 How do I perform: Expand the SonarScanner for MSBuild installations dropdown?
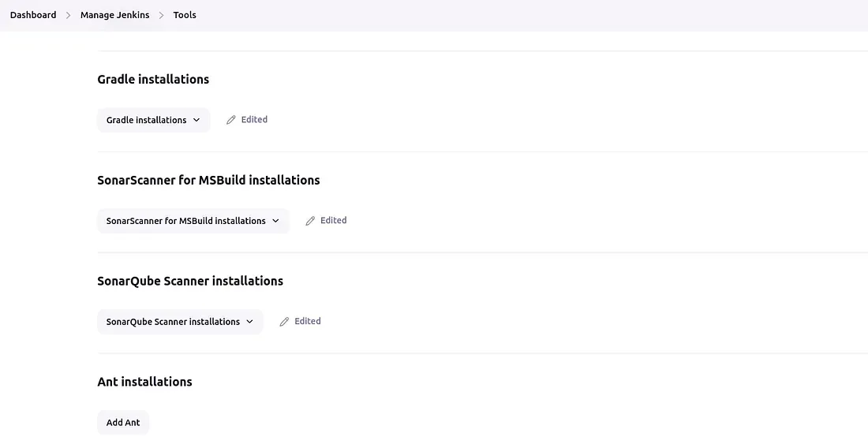193,221
